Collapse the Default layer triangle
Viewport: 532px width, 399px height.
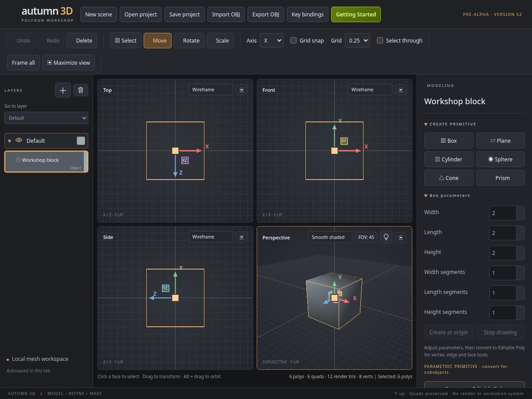point(10,141)
